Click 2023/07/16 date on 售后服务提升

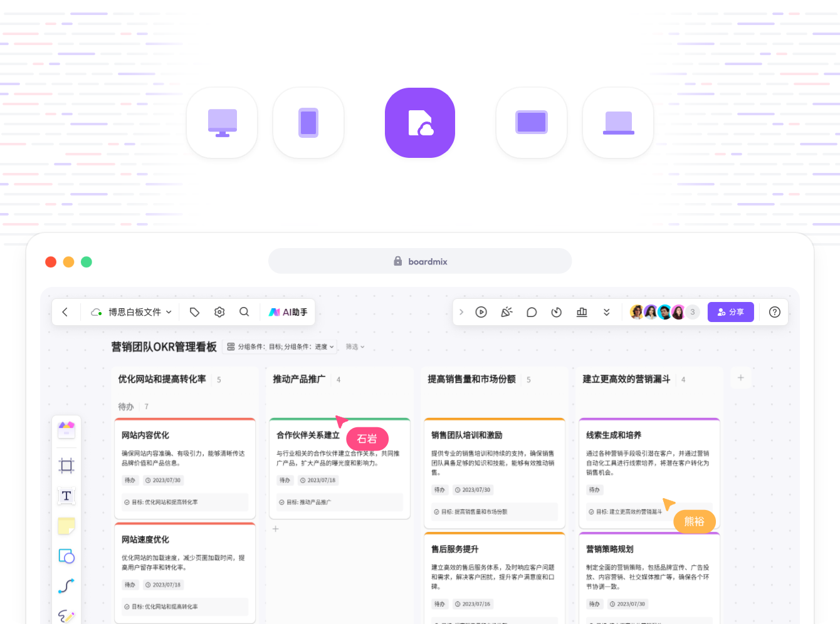pos(473,604)
